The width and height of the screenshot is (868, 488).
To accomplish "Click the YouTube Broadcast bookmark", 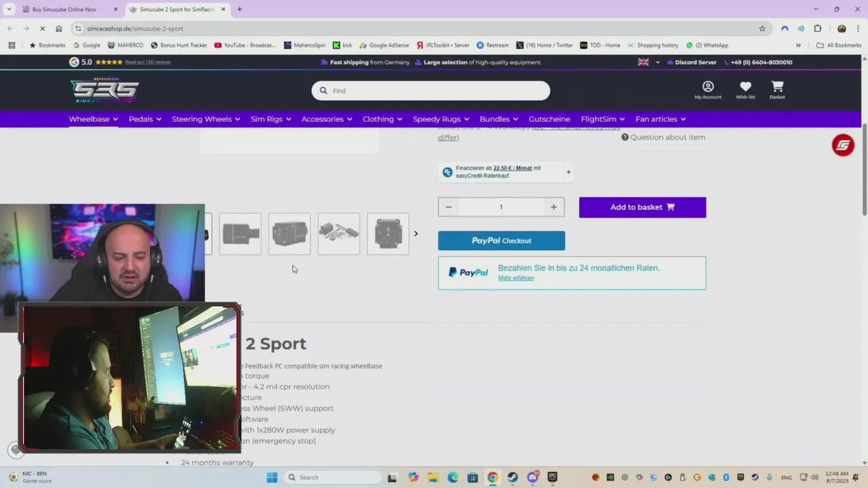I will pos(245,45).
